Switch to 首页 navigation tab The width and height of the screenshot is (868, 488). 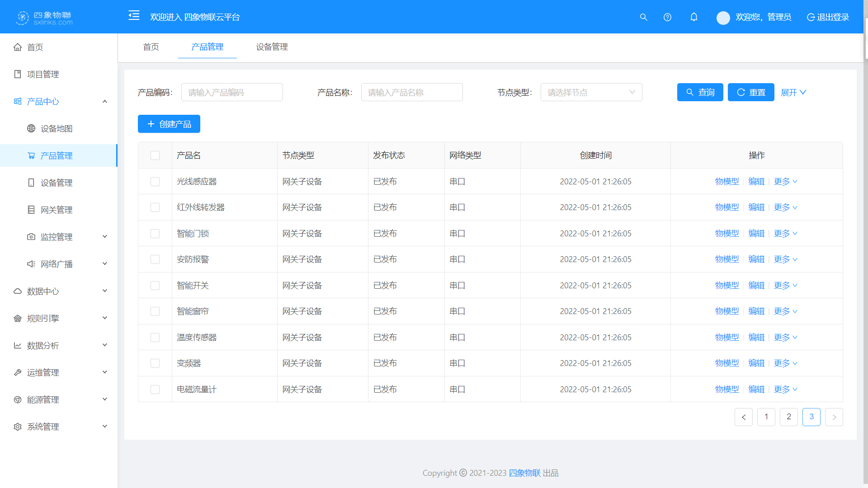pyautogui.click(x=151, y=47)
